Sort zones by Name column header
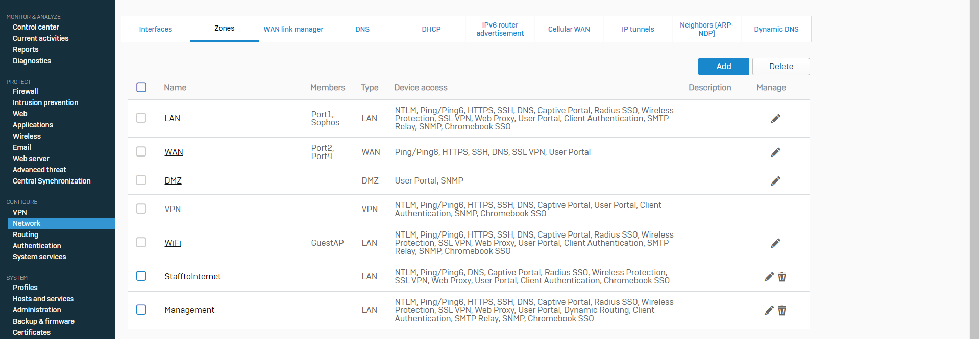This screenshot has height=339, width=980. coord(175,88)
